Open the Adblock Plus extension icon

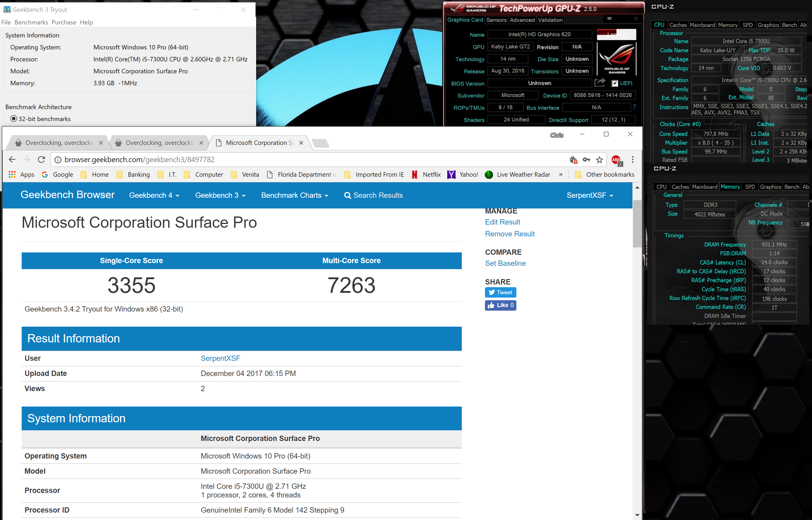click(x=617, y=160)
